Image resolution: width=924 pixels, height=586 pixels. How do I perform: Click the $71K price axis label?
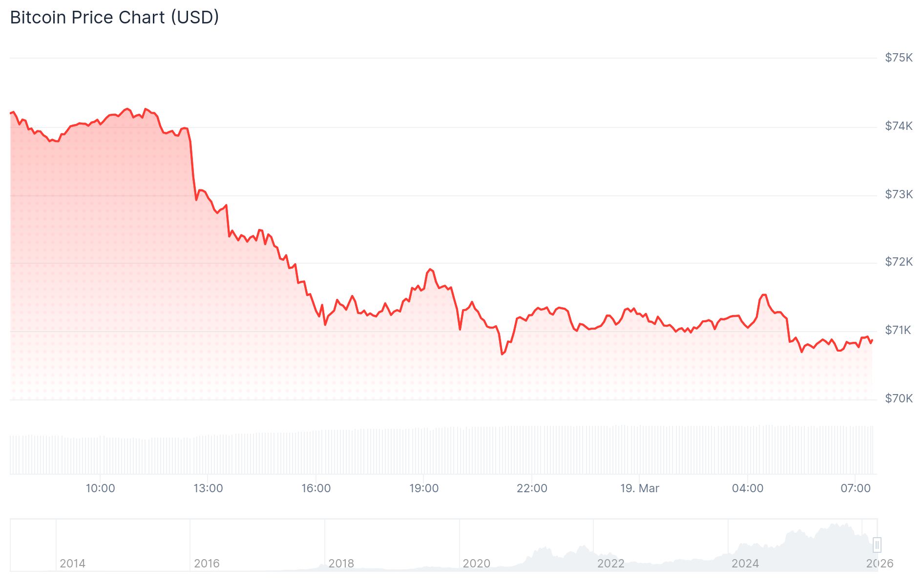(898, 330)
